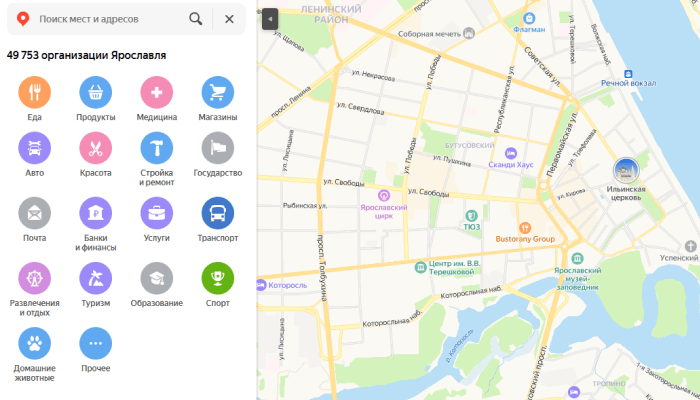700x400 pixels.
Task: Select the Спорт trophy icon
Action: point(218,278)
